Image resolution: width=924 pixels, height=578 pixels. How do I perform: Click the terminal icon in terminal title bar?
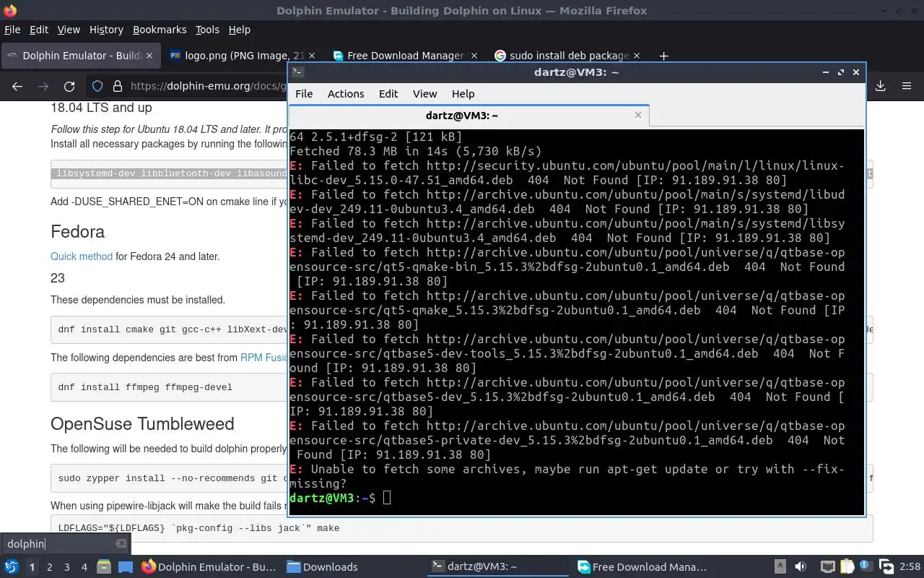297,72
